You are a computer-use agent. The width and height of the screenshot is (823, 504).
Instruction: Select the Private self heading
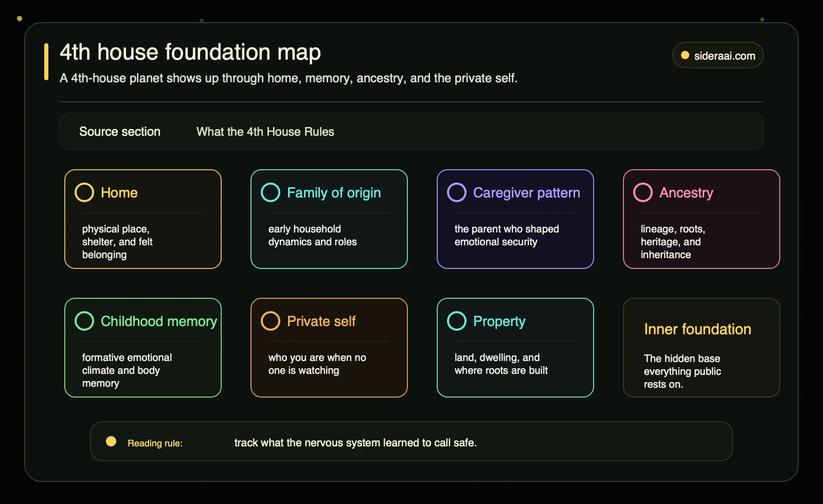point(321,321)
